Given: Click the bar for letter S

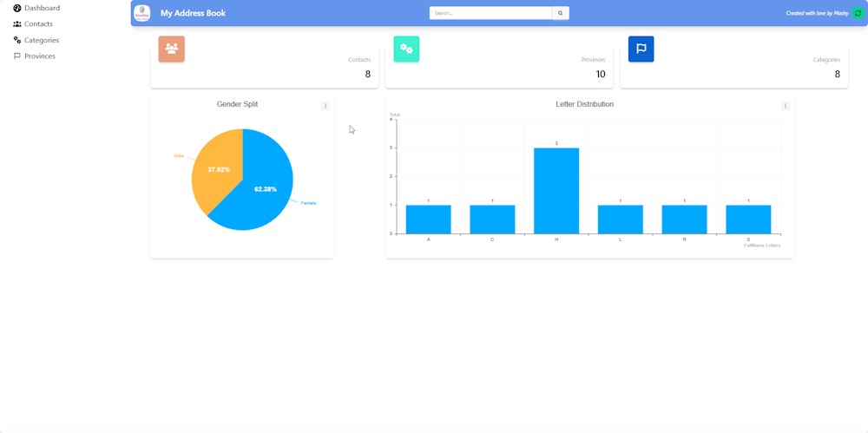Looking at the screenshot, I should tap(748, 220).
